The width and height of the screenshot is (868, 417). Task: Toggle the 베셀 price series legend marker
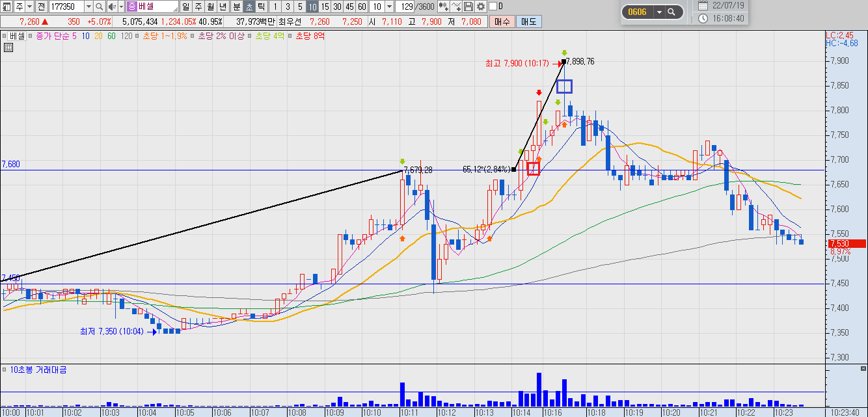[x=5, y=36]
